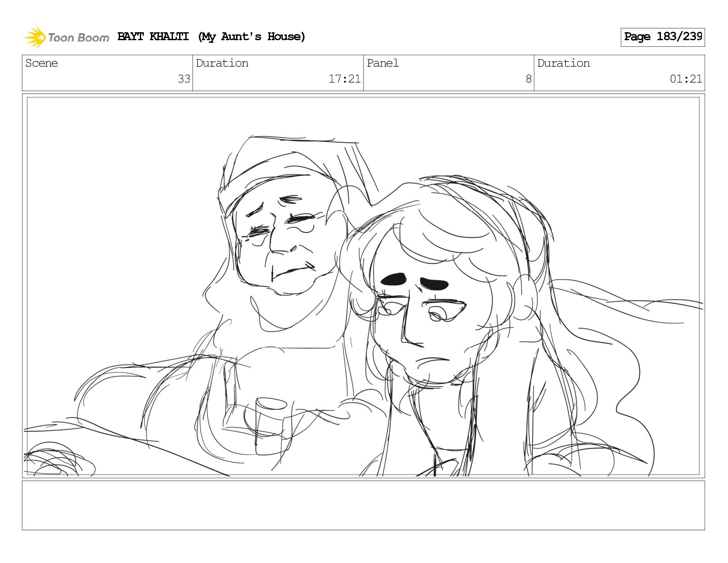Click scene number 33

(184, 79)
